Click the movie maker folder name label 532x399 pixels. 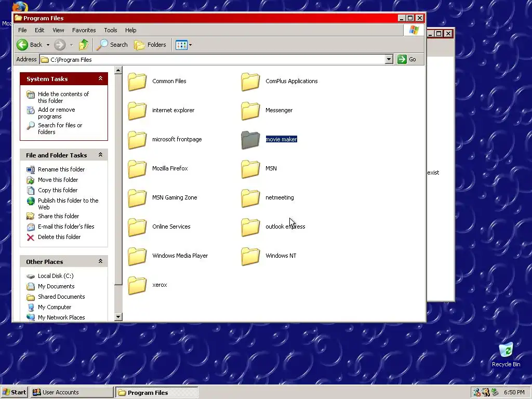coord(281,139)
